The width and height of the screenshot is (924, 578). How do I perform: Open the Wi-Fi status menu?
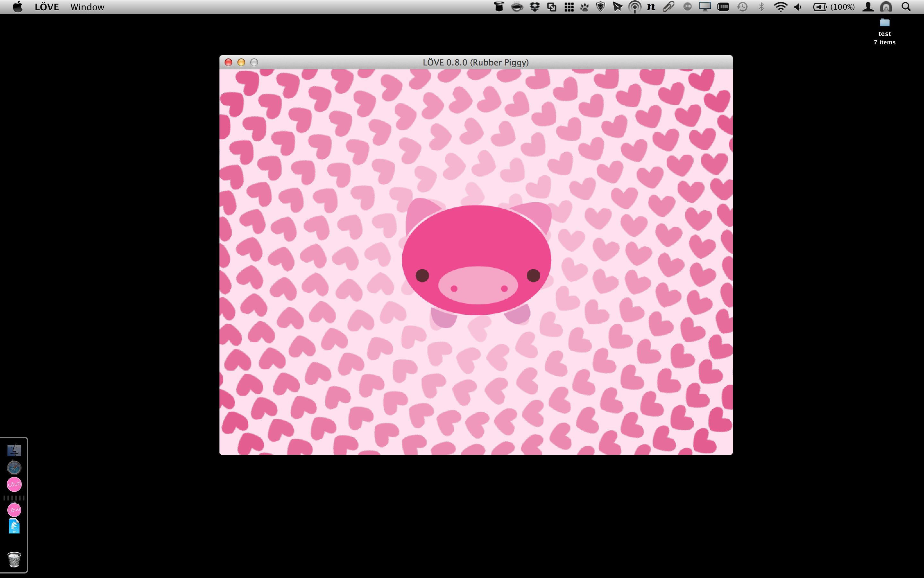[781, 7]
